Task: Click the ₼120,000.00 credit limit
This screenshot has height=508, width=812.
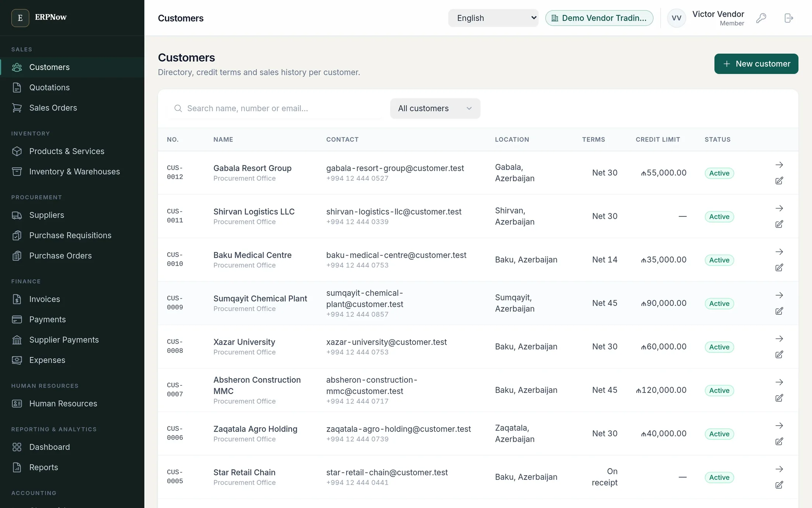Action: pyautogui.click(x=661, y=390)
